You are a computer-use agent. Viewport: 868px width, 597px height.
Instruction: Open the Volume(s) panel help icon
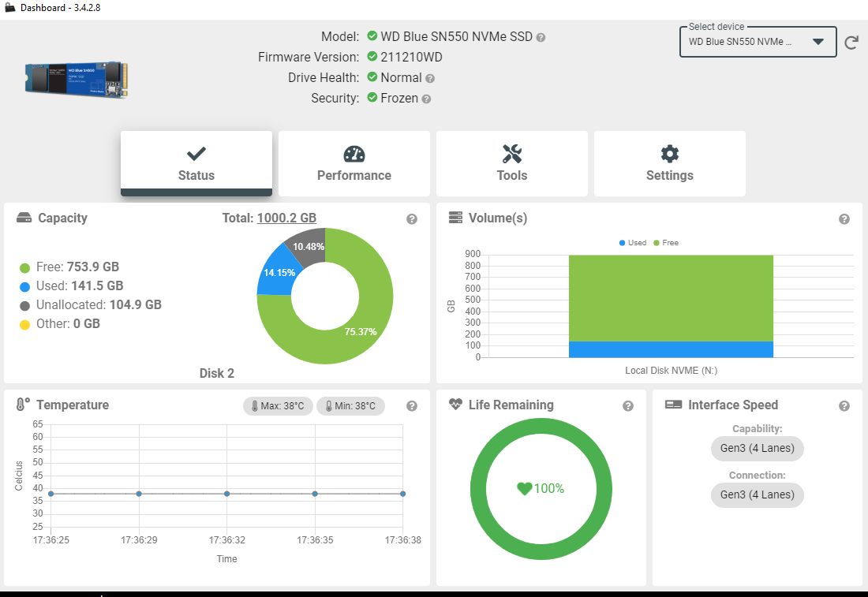844,219
